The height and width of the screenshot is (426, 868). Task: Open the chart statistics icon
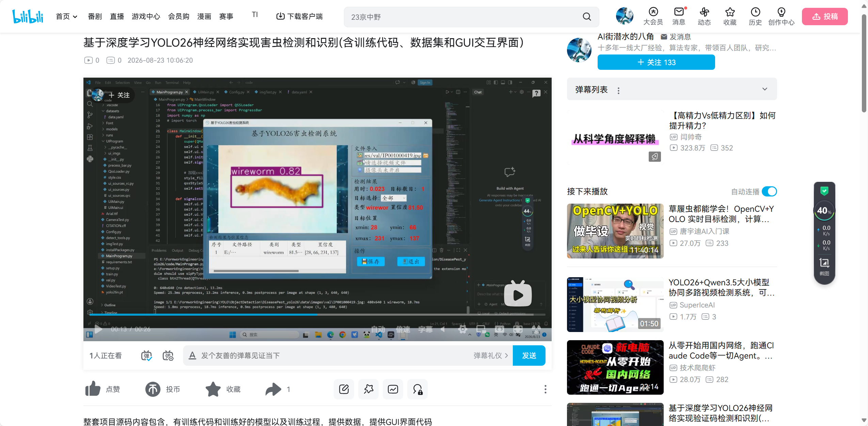click(x=393, y=389)
